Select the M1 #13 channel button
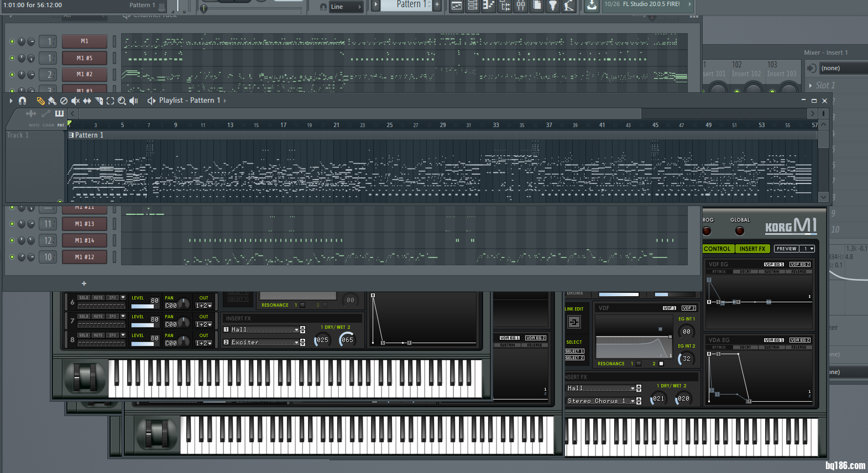Viewport: 868px width, 473px height. (85, 224)
